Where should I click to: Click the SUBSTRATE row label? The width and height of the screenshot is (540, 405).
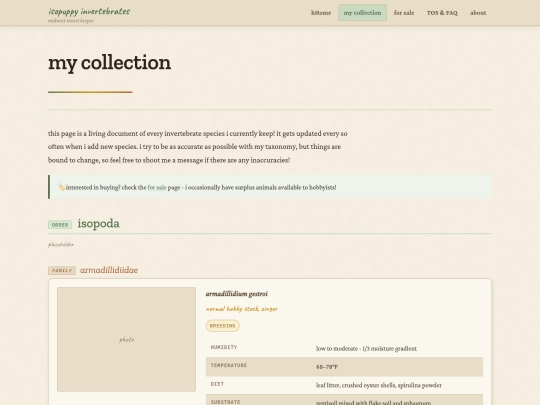(226, 402)
